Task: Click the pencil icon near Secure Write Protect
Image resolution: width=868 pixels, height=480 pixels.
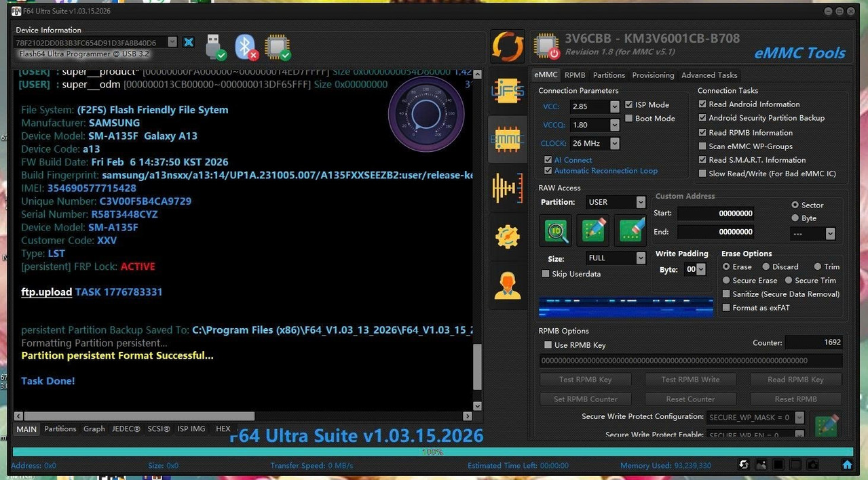Action: [827, 424]
